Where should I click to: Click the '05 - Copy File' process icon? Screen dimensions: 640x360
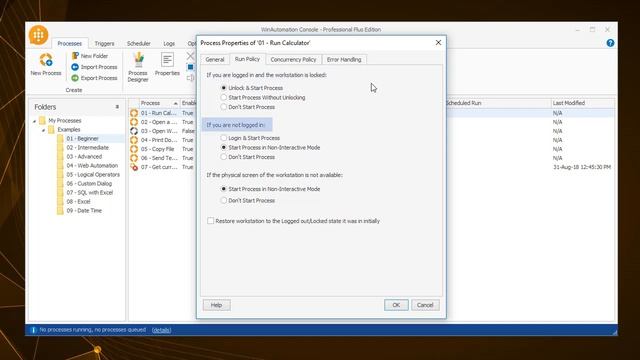(x=134, y=149)
